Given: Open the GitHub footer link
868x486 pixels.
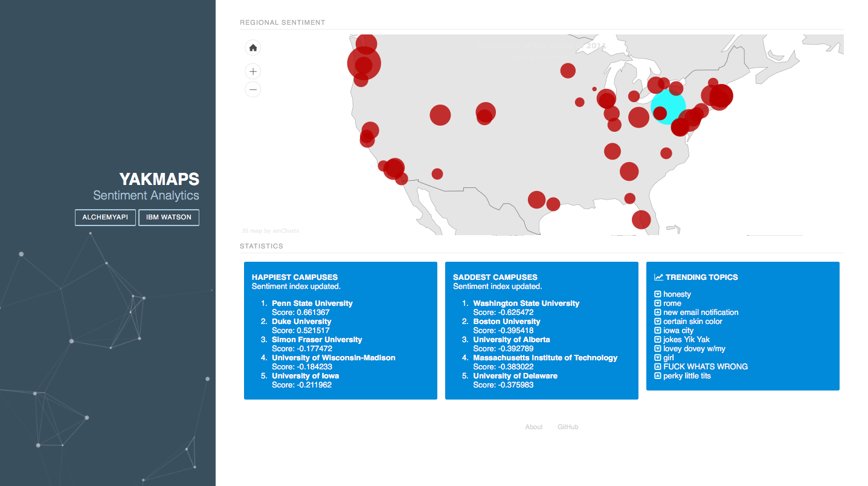Looking at the screenshot, I should 568,427.
